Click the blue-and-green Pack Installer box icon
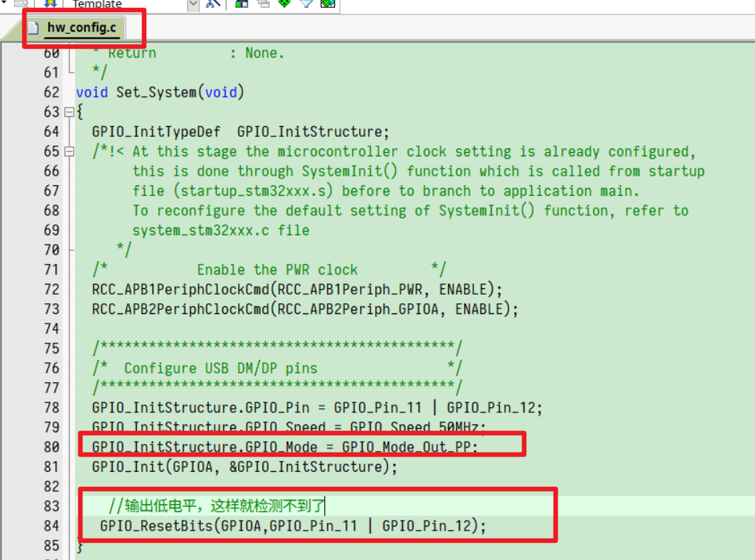Viewport: 755px width, 560px height. pos(240,4)
